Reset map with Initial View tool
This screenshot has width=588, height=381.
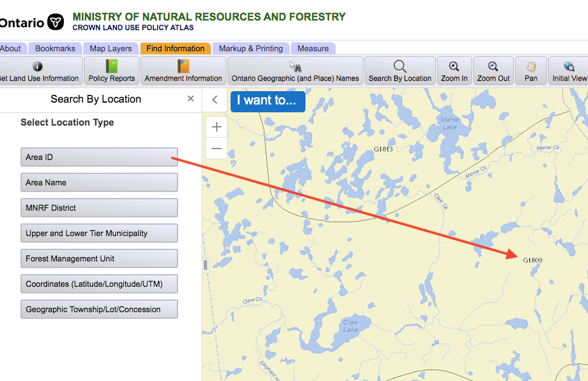point(569,71)
